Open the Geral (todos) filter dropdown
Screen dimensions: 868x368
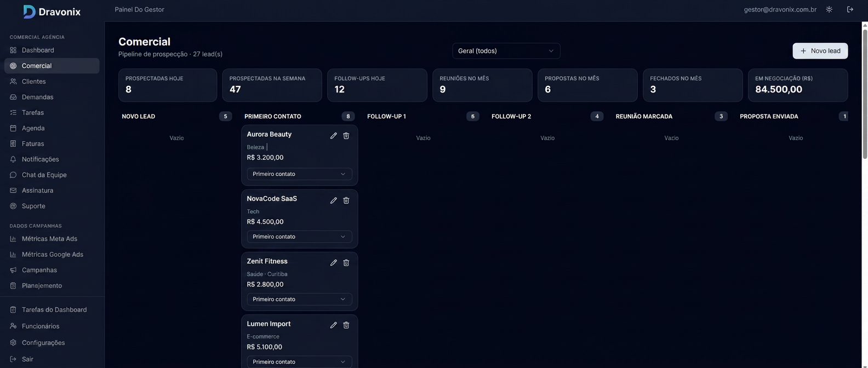(506, 51)
